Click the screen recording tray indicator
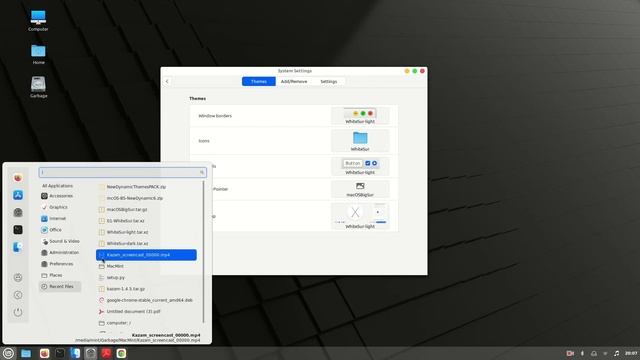The width and height of the screenshot is (640, 360). 570,353
